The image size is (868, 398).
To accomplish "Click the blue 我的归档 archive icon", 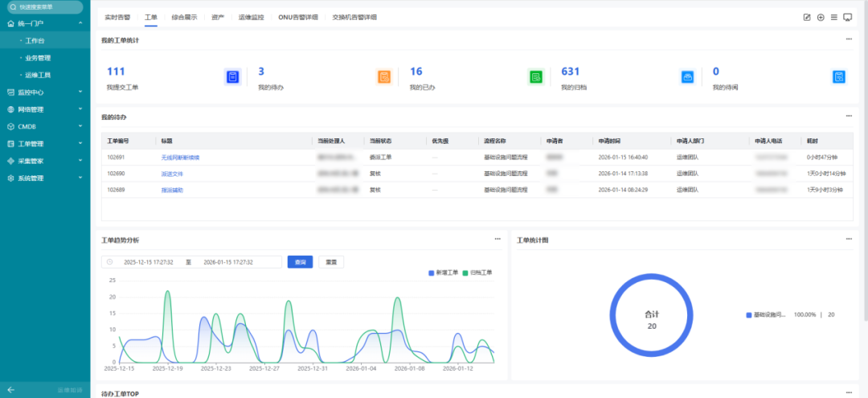I will tap(687, 77).
